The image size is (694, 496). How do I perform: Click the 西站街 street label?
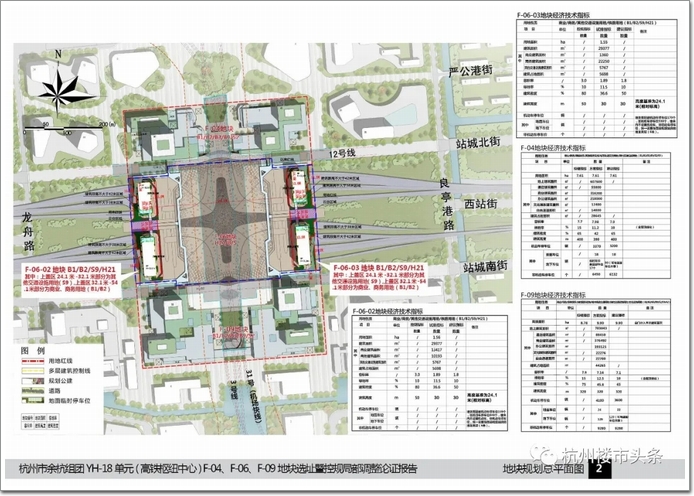[479, 203]
